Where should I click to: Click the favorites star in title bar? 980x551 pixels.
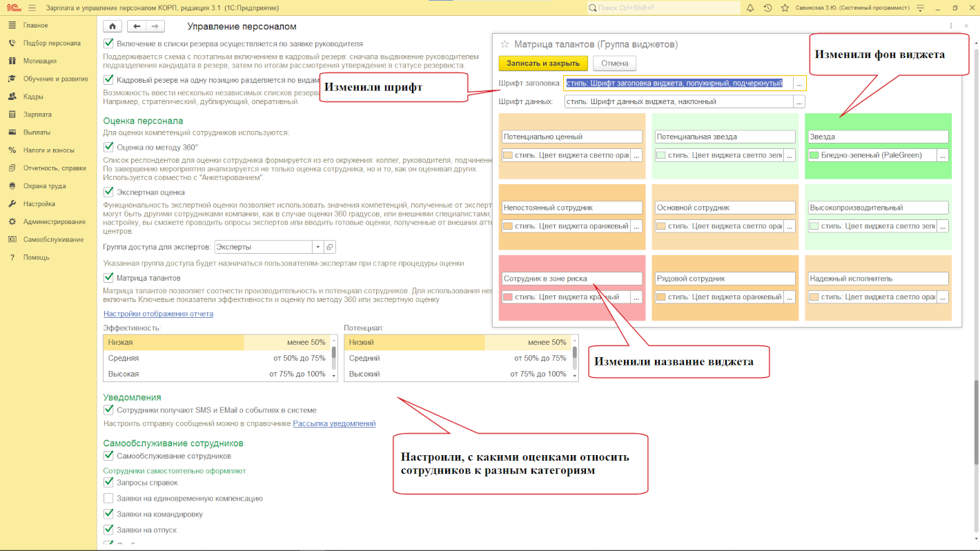point(785,8)
